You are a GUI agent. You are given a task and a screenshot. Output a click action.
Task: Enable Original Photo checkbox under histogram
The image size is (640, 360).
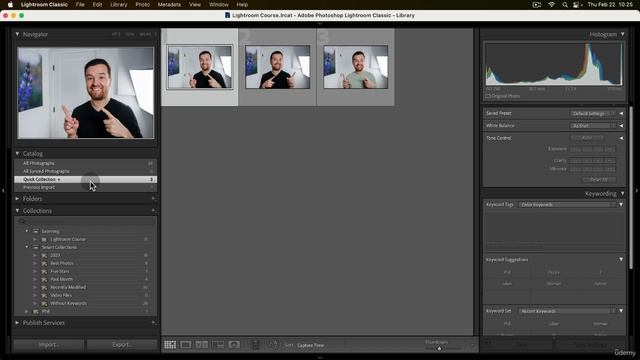point(488,96)
